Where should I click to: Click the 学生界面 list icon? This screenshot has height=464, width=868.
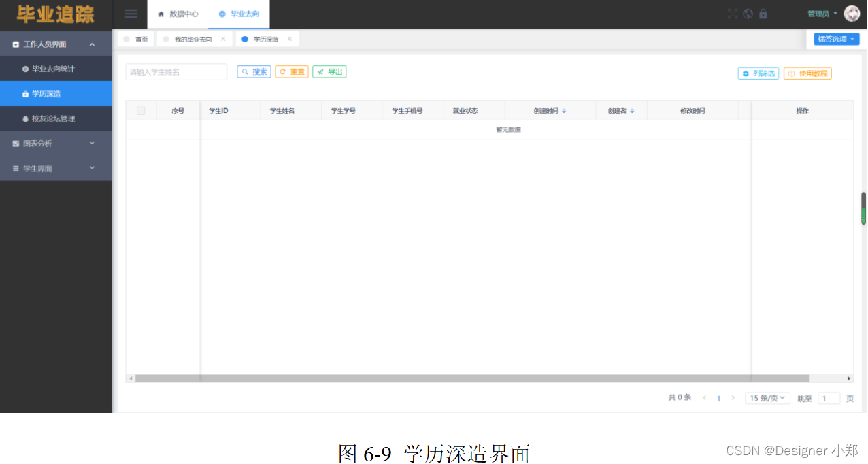click(x=16, y=169)
